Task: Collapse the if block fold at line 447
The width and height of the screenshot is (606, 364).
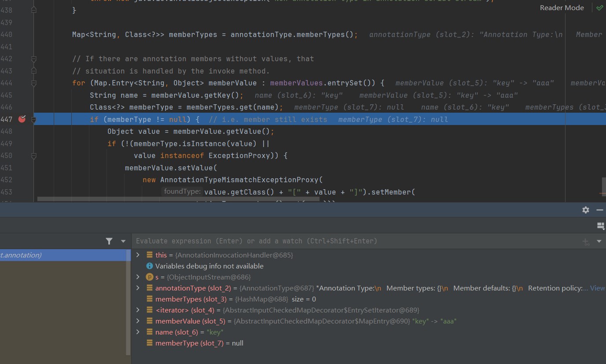Action: point(34,119)
